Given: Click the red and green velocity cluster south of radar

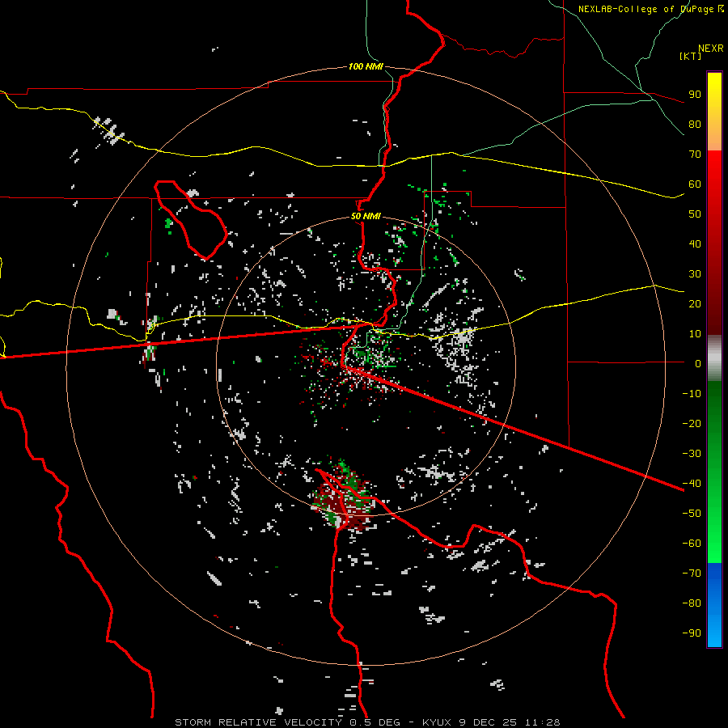Looking at the screenshot, I should click(344, 496).
